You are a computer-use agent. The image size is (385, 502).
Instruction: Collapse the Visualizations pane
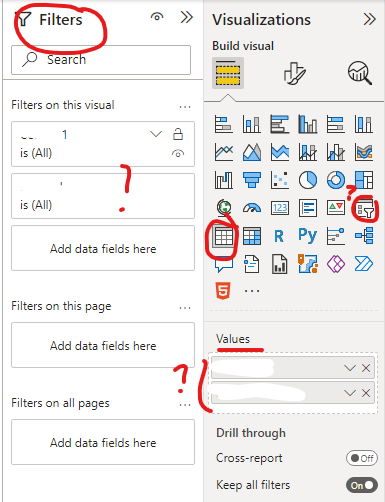(x=370, y=19)
